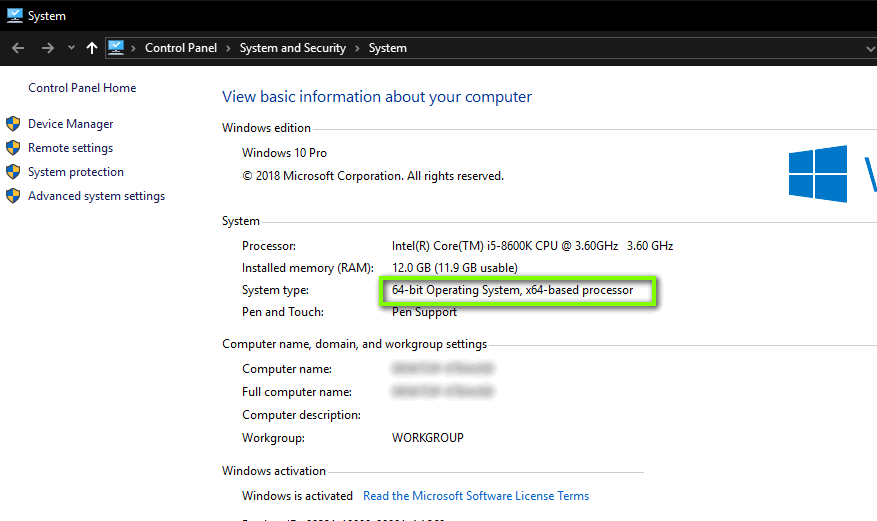Click the shield icon beside Advanced system settings
The image size is (877, 521).
pos(13,196)
